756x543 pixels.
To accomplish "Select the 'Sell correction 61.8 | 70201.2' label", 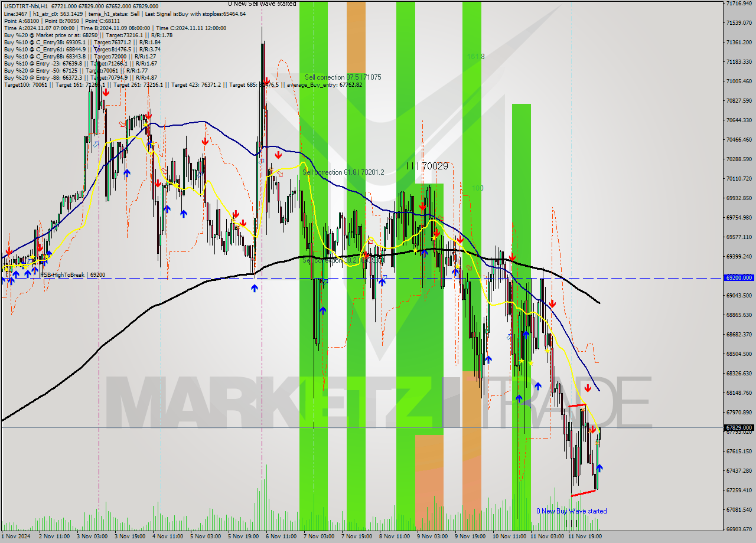I will (343, 172).
